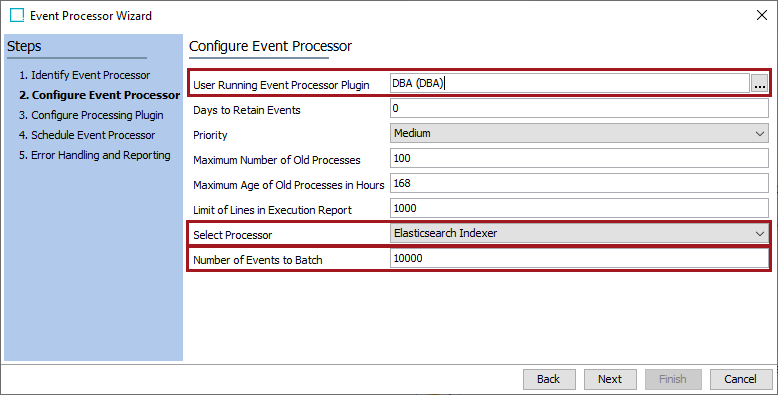Jump to step 3 Configure Processing Plugin

[91, 115]
